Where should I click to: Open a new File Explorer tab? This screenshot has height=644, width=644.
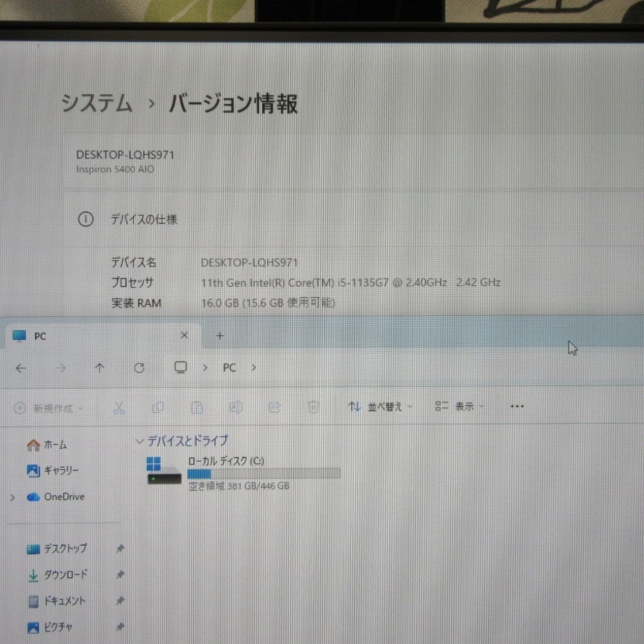tap(219, 336)
